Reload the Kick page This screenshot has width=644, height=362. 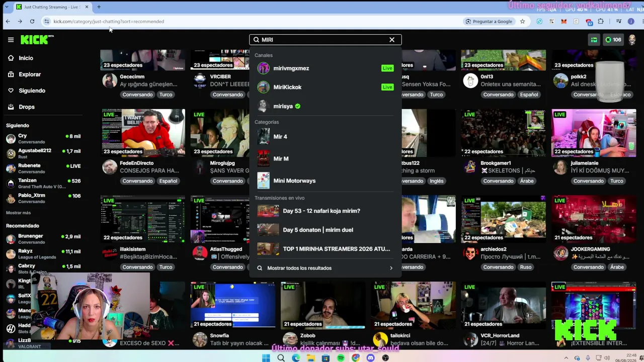tap(32, 22)
